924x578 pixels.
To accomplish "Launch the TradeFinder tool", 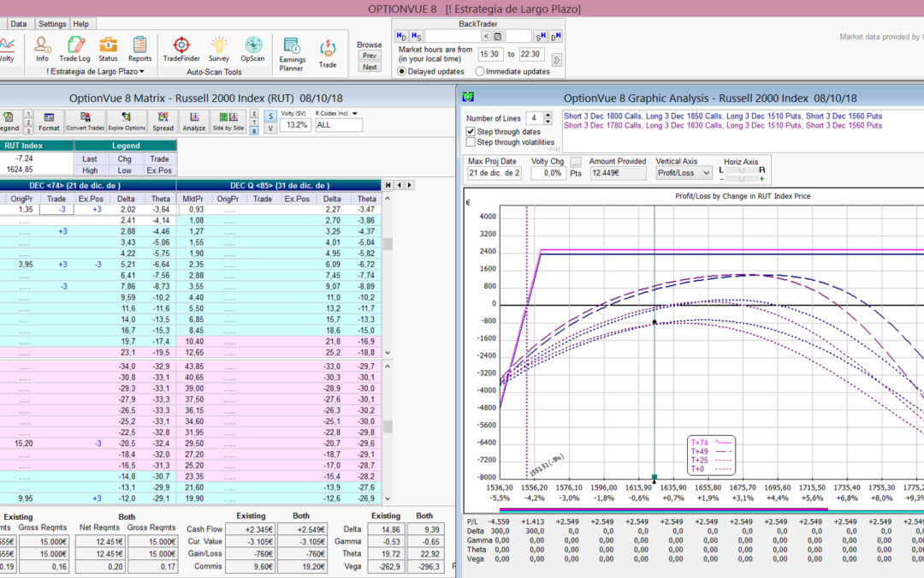I will coord(181,49).
